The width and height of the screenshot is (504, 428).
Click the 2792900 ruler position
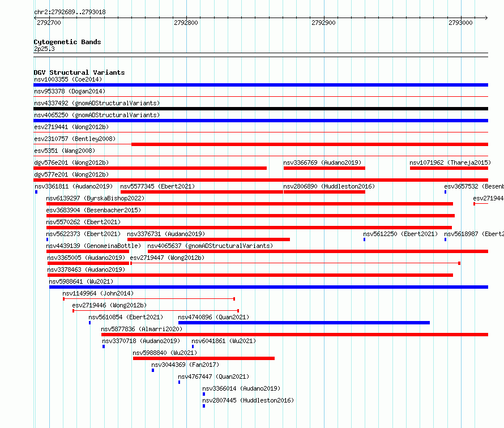coord(323,23)
